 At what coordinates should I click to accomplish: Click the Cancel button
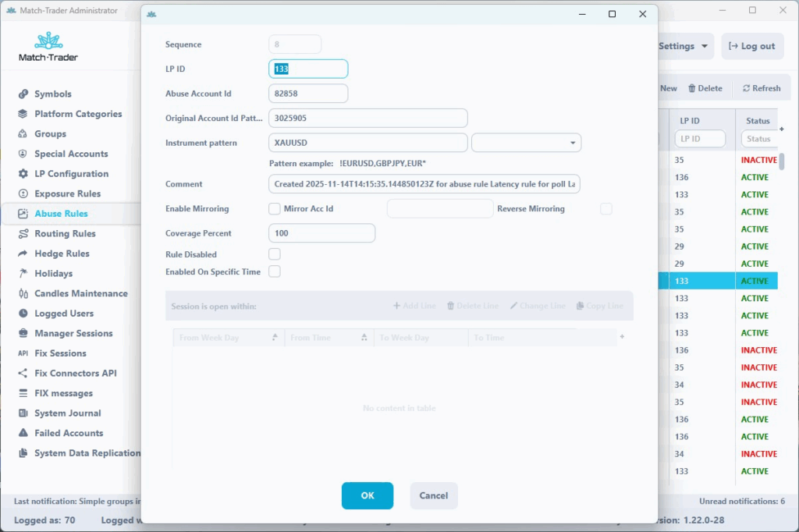tap(433, 495)
